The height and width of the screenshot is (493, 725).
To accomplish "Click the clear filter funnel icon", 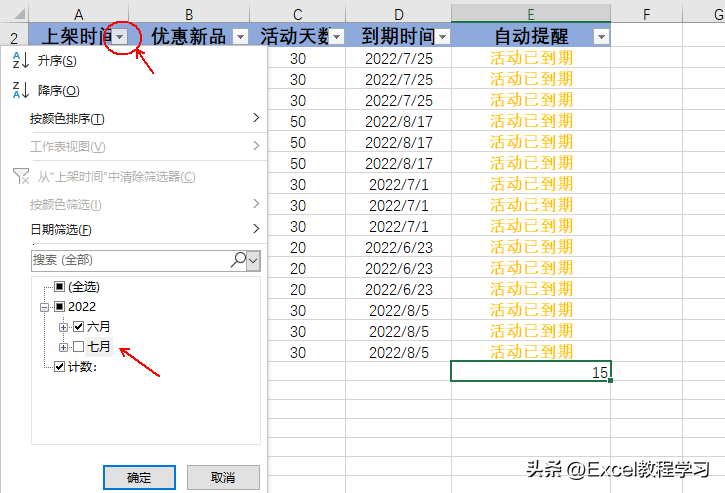I will coord(21,176).
